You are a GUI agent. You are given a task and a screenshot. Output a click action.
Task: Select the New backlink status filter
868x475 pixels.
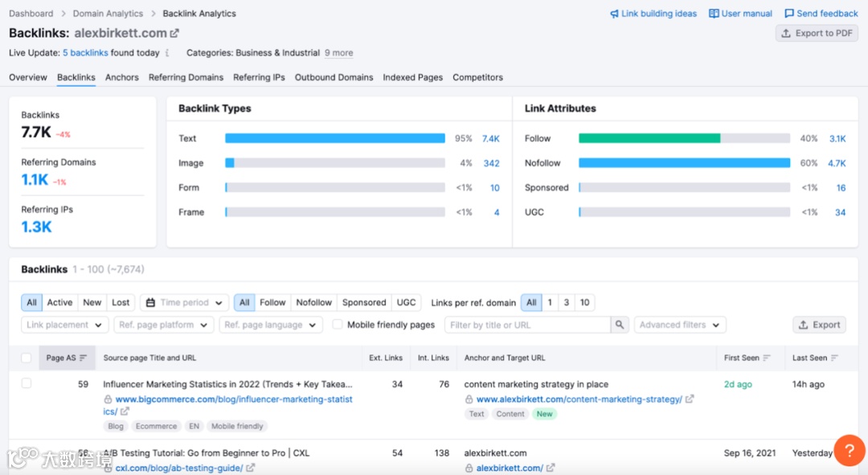coord(92,303)
